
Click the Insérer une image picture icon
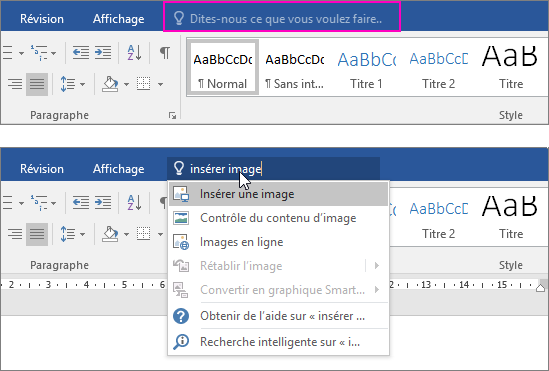181,194
